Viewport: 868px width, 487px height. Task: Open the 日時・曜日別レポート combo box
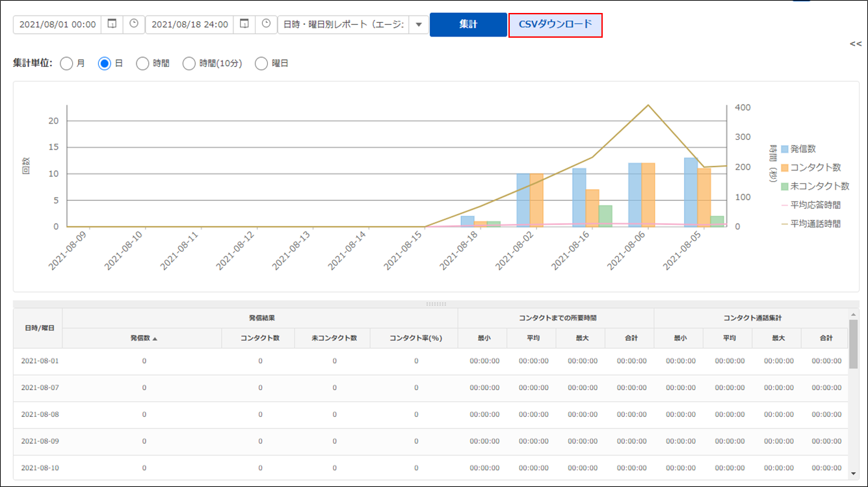(x=343, y=25)
